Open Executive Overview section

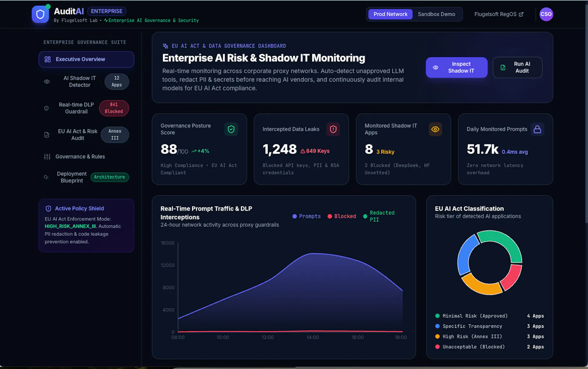tap(86, 59)
